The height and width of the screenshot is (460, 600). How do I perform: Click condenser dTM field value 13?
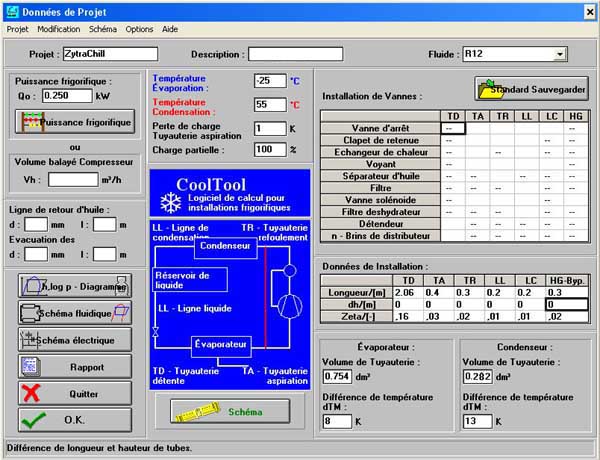[x=478, y=421]
